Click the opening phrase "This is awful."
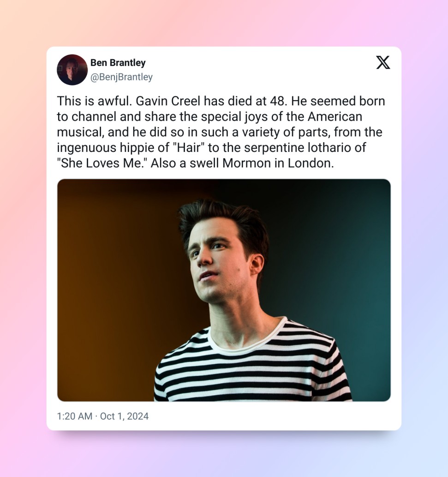 pyautogui.click(x=95, y=101)
